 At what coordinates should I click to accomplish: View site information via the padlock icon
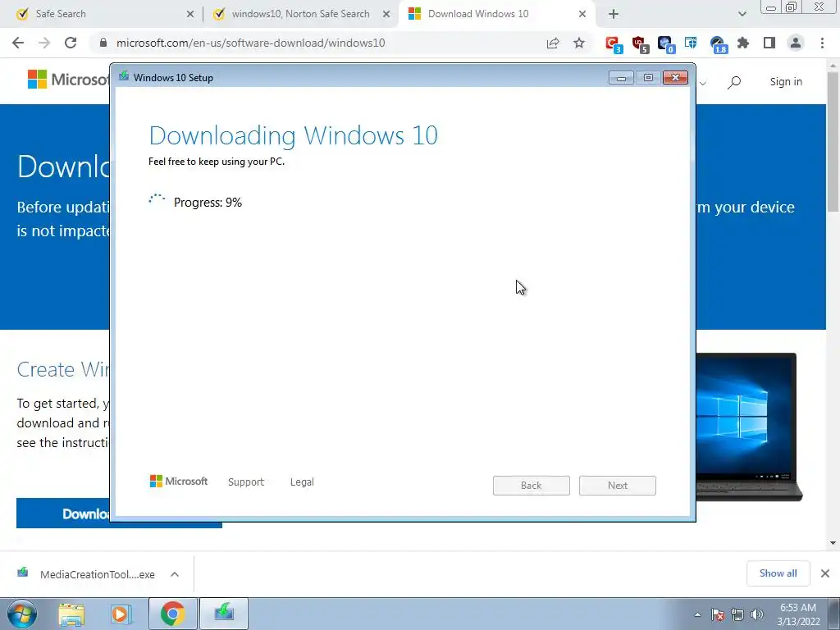pyautogui.click(x=103, y=43)
